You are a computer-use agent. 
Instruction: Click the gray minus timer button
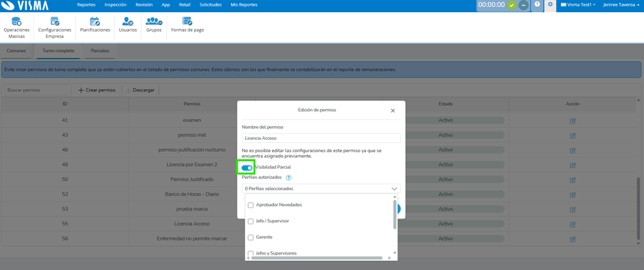(523, 5)
